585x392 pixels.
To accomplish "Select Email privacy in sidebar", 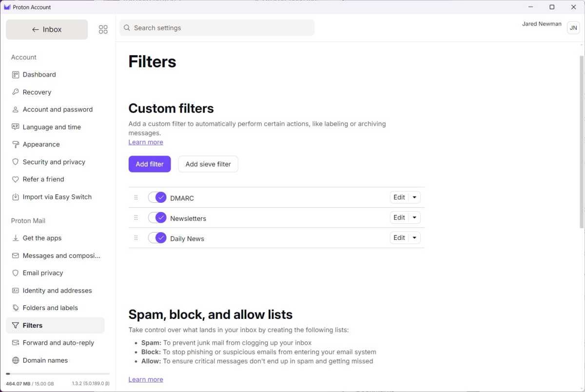I will (x=55, y=273).
